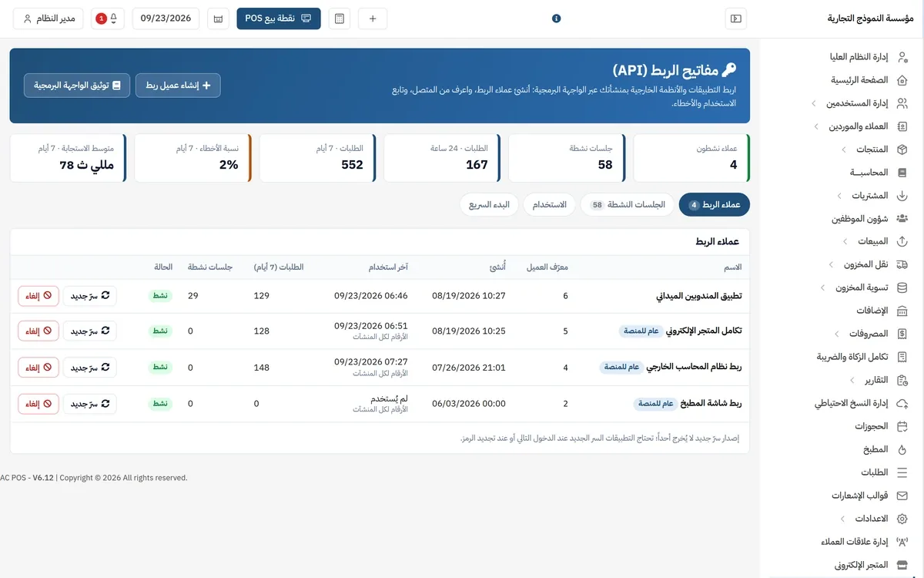Click client name تكامل المتجر الإلكتروني

click(704, 331)
